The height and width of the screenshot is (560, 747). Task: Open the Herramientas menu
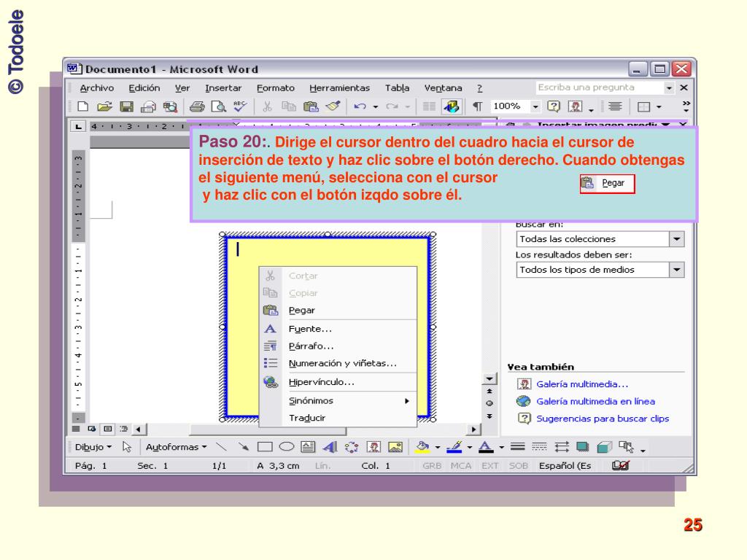[x=340, y=88]
